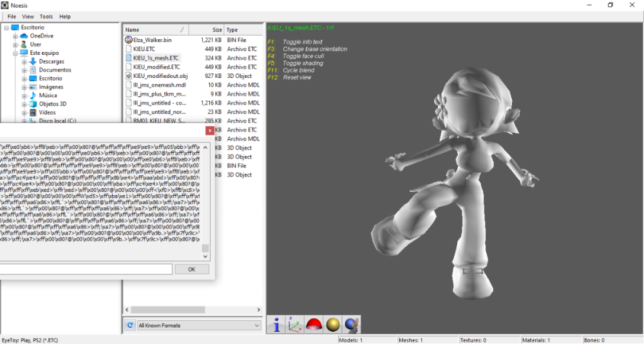Screen dimensions: 644x344
Task: Click the blue sphere with hand icon
Action: [x=351, y=325]
